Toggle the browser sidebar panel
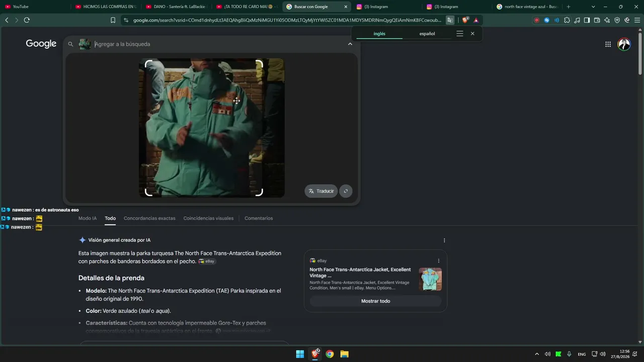 tap(587, 20)
